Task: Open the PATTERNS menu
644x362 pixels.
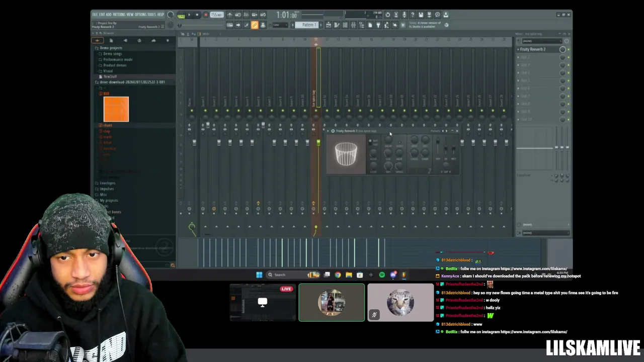Action: 119,15
